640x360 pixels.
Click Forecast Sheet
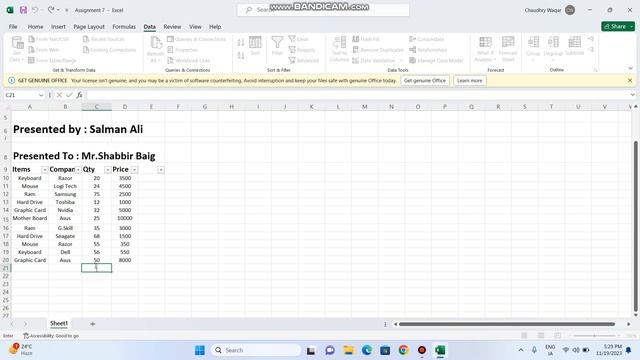point(508,49)
